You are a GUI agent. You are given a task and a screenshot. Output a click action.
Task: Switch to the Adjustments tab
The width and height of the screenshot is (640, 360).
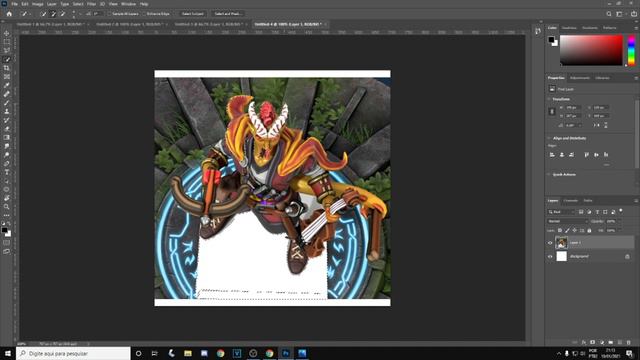pos(580,78)
